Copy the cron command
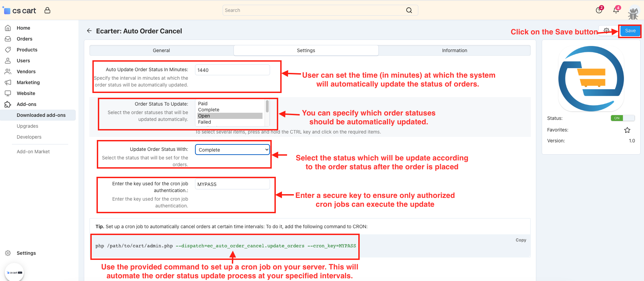 pos(521,240)
